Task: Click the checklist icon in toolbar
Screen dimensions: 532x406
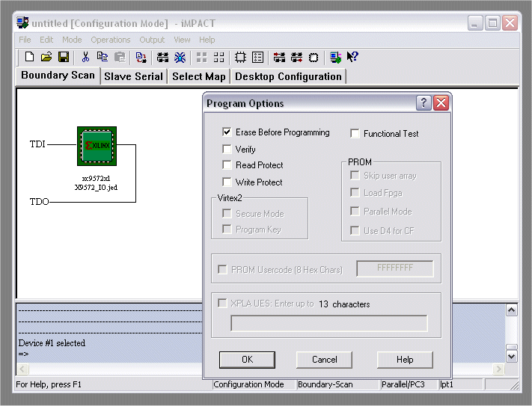Action: coord(257,58)
